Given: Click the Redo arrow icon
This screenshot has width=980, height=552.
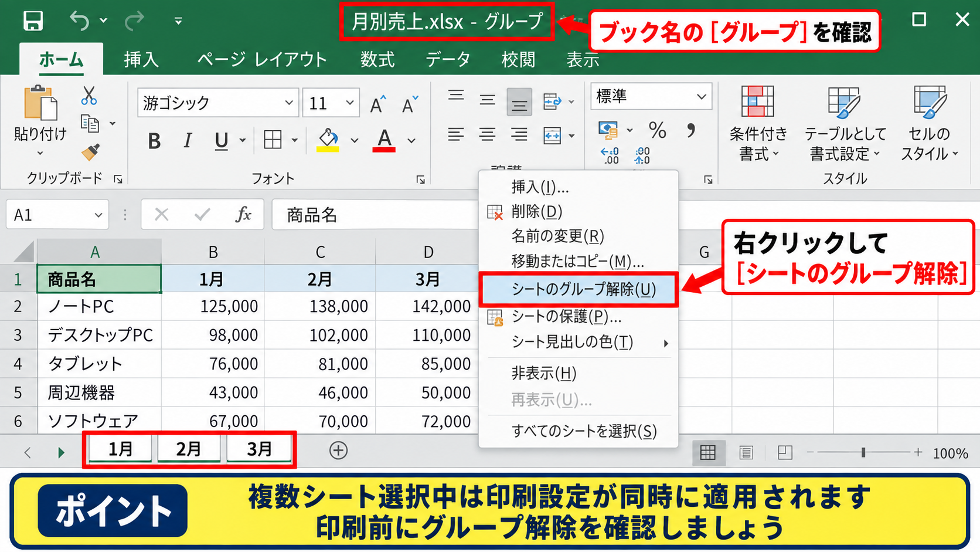Looking at the screenshot, I should (x=134, y=21).
